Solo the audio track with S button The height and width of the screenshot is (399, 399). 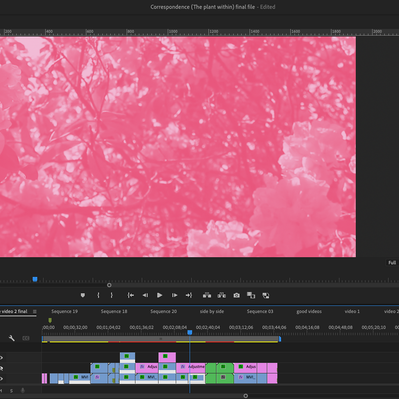pos(11,391)
